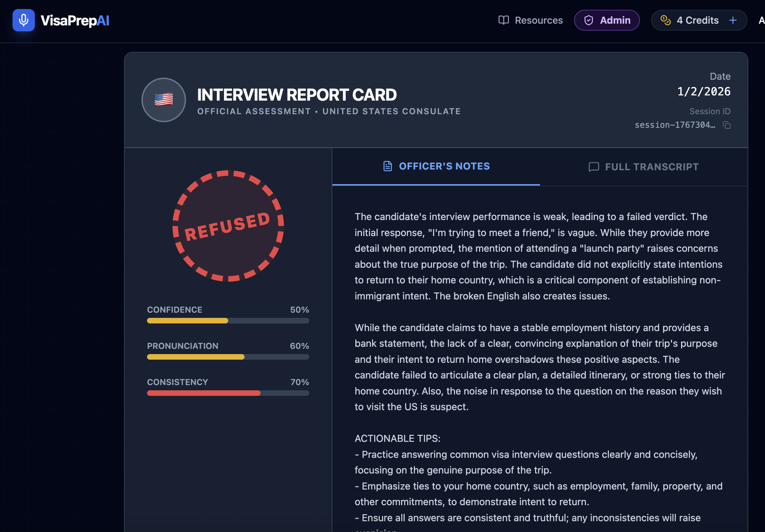
Task: Click the 4 Credits button
Action: tap(697, 20)
